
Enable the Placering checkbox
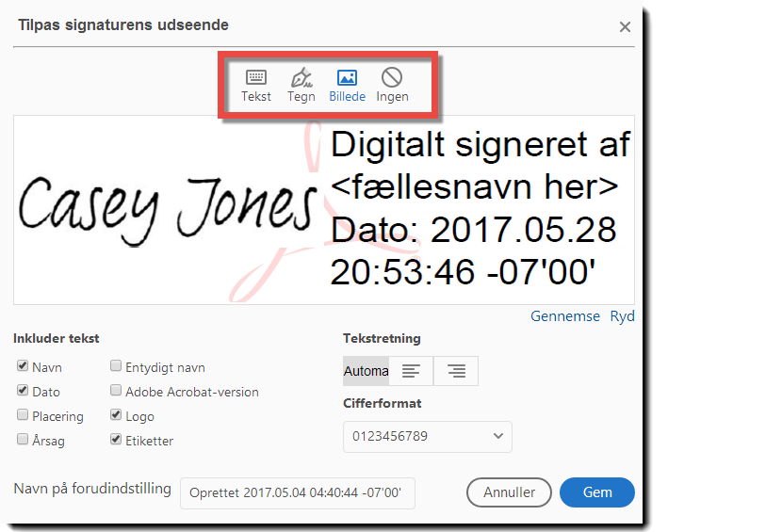click(23, 414)
